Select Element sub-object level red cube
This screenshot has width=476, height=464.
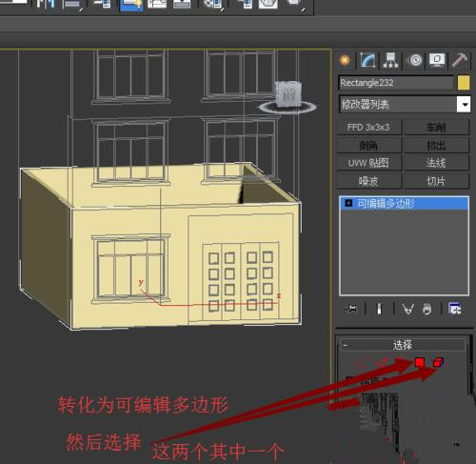coord(438,362)
